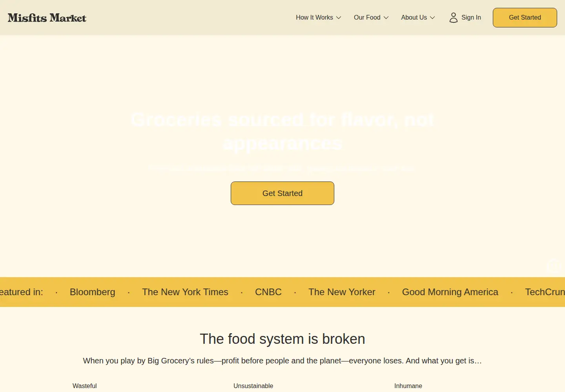Screen dimensions: 565x392
Task: Click the "Wasteful" label
Action: [x=85, y=386]
